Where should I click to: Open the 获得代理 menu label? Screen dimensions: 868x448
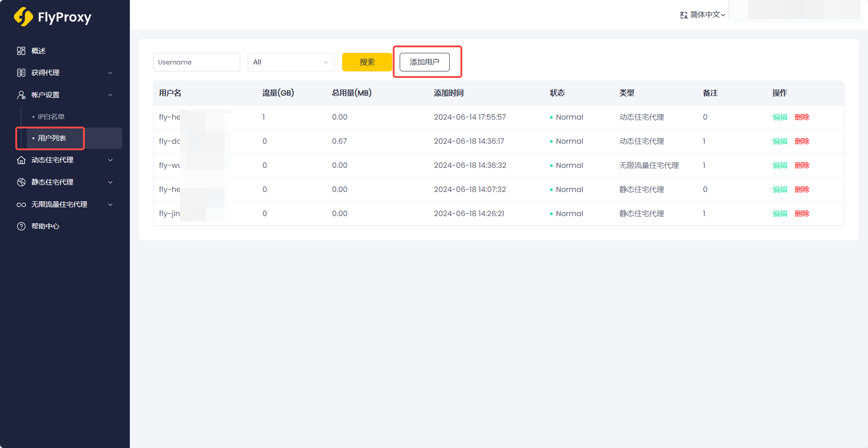[x=45, y=73]
